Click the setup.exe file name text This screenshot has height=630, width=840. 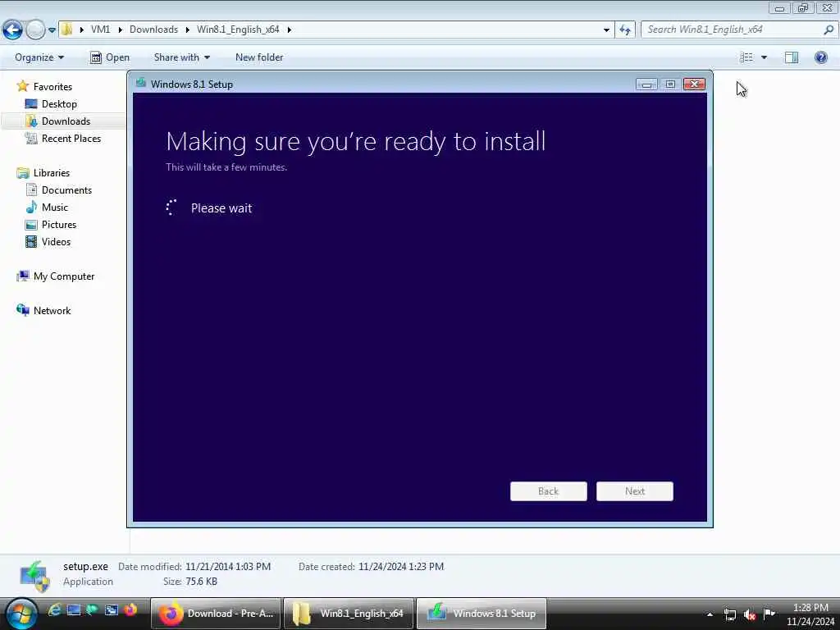(x=85, y=566)
